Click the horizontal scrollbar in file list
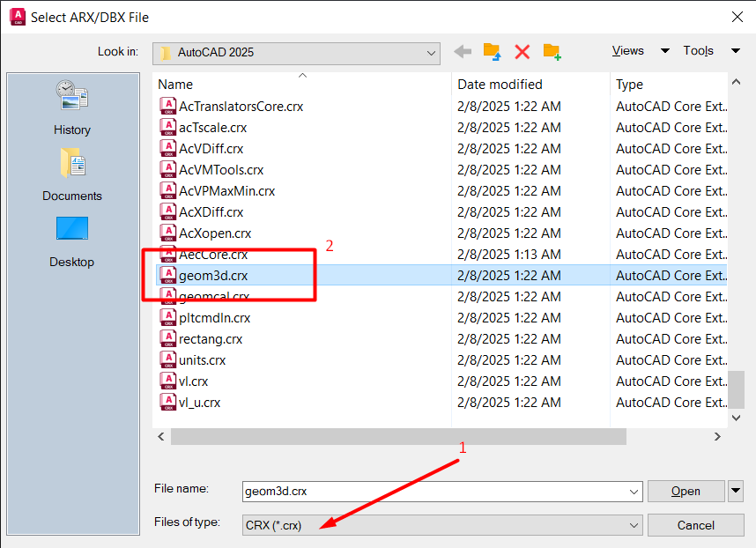This screenshot has height=548, width=756. click(398, 436)
